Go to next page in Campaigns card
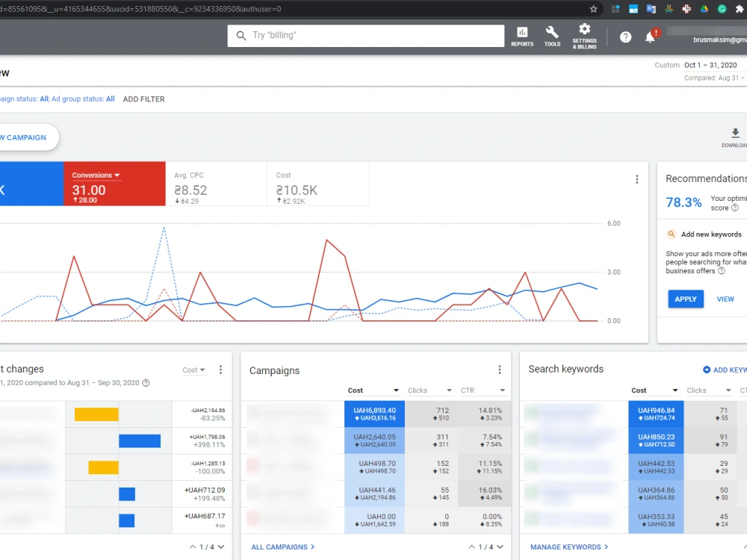This screenshot has height=560, width=747. [500, 547]
